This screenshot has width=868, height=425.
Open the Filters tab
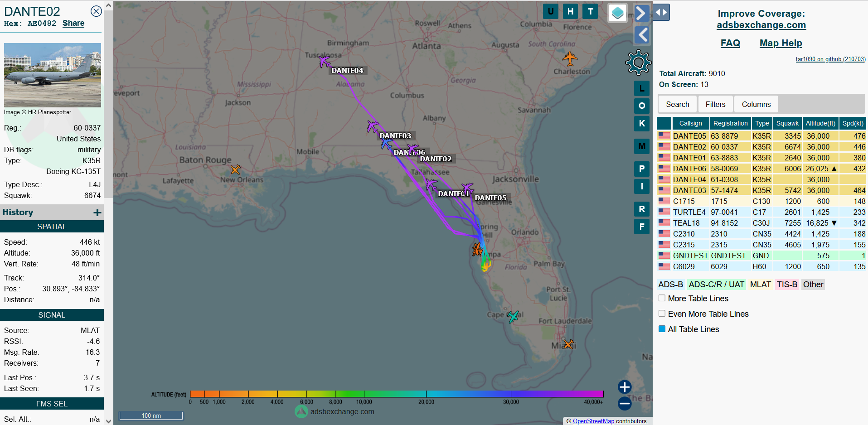[x=715, y=104]
